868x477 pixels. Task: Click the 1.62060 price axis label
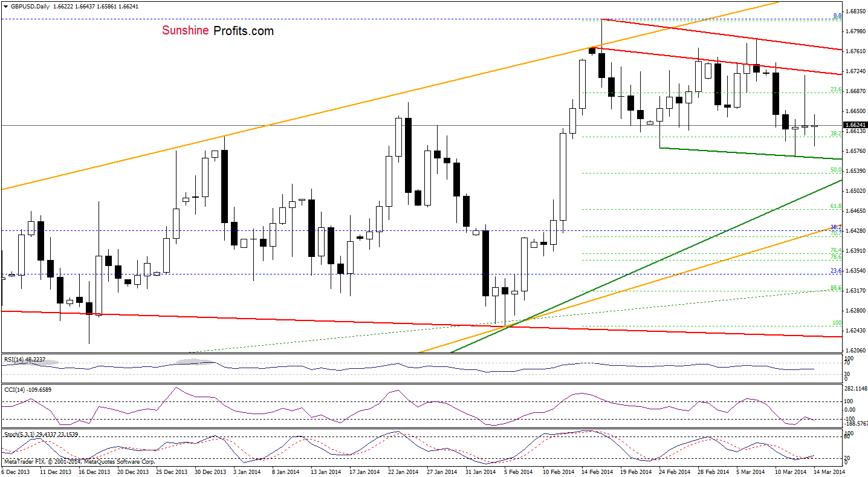click(x=857, y=351)
